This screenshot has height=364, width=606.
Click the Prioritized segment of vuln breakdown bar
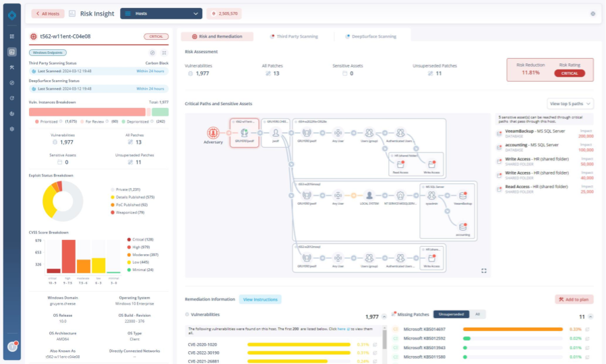point(87,112)
